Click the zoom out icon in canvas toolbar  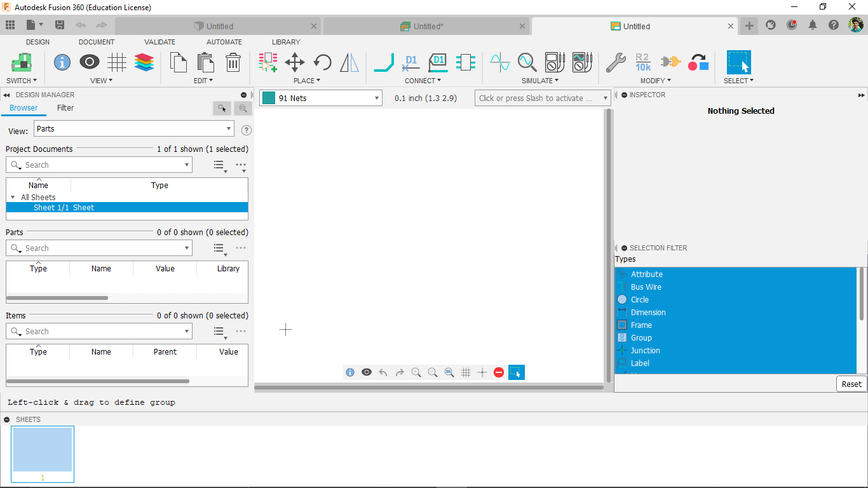click(x=433, y=372)
